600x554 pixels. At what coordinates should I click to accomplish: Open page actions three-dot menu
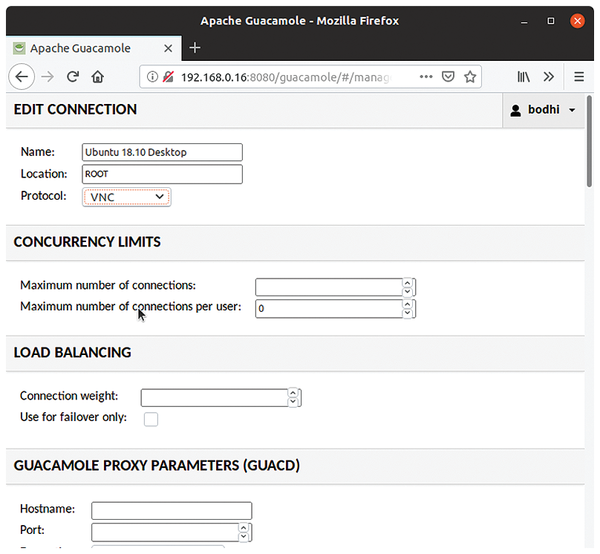tap(426, 77)
